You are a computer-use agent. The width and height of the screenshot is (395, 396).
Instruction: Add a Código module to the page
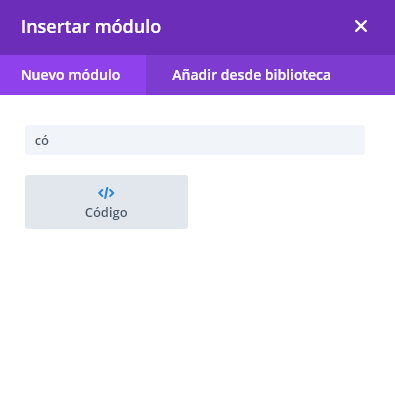click(x=106, y=202)
